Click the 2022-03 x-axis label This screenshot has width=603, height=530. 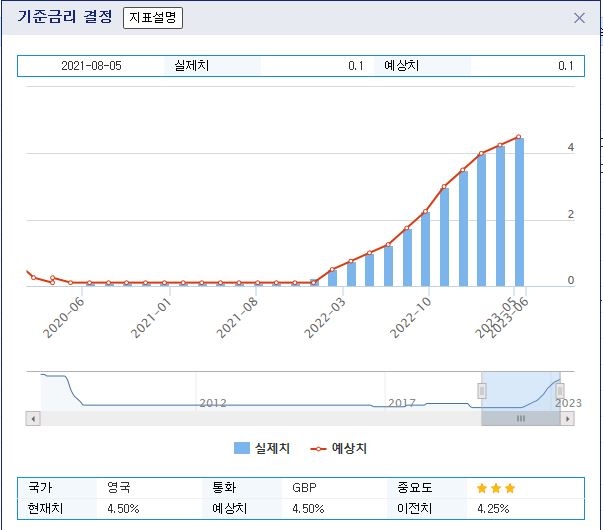pyautogui.click(x=325, y=317)
